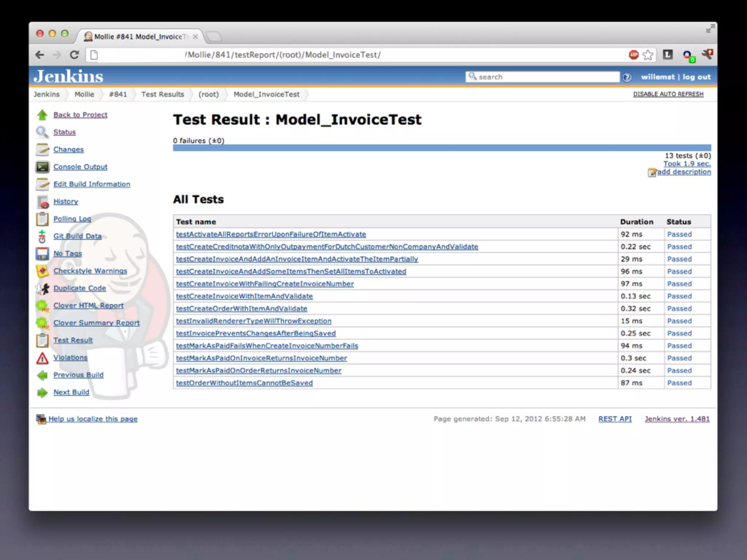Screen dimensions: 747x560
Task: Open the testCreateOrderWithItemAndValidate test link
Action: tap(241, 309)
